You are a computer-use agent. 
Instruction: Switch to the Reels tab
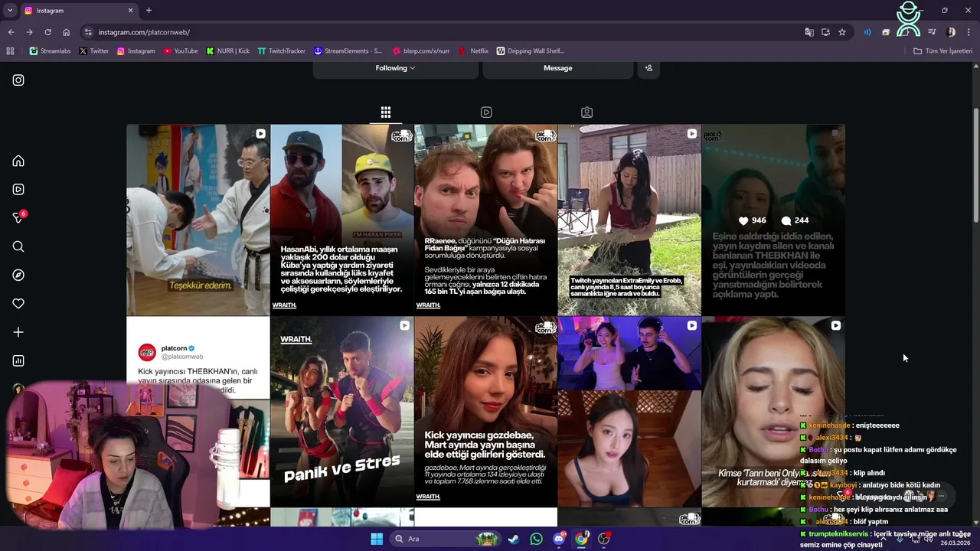click(x=486, y=112)
